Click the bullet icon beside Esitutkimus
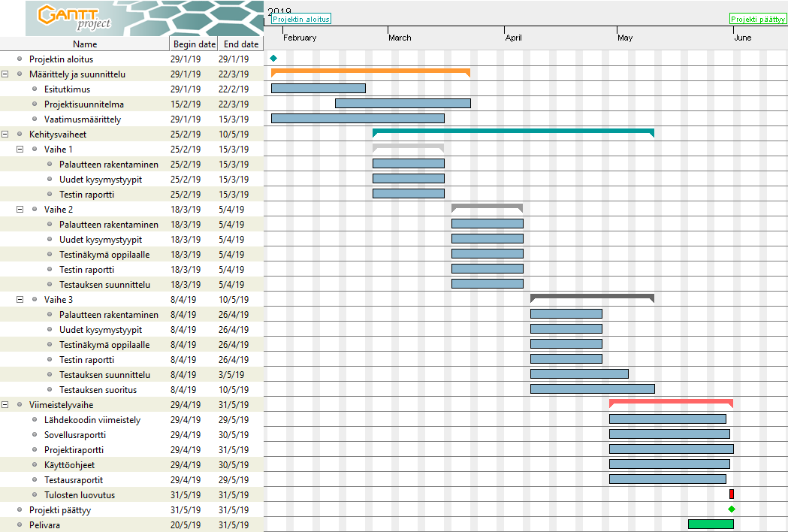 35,89
